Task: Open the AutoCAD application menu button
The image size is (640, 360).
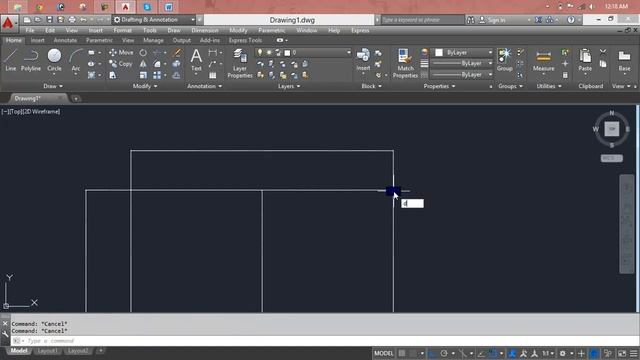Action: 8,23
